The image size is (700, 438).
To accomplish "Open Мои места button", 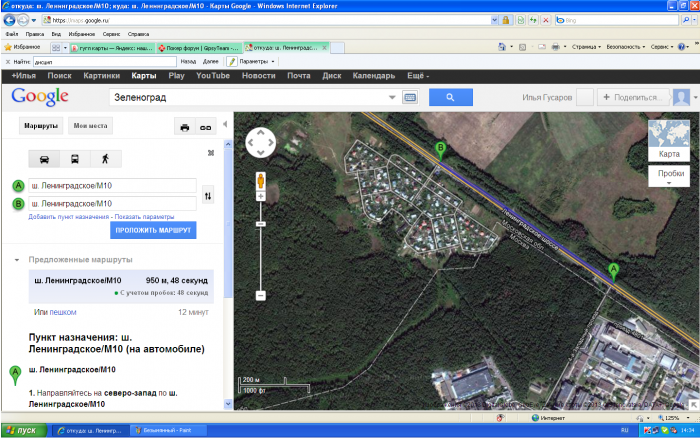I will coord(90,126).
